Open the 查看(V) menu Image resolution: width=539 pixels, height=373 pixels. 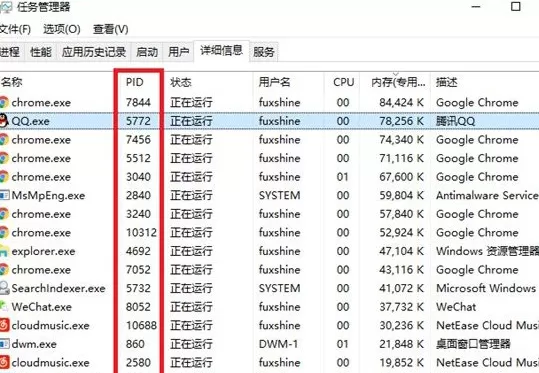point(111,29)
